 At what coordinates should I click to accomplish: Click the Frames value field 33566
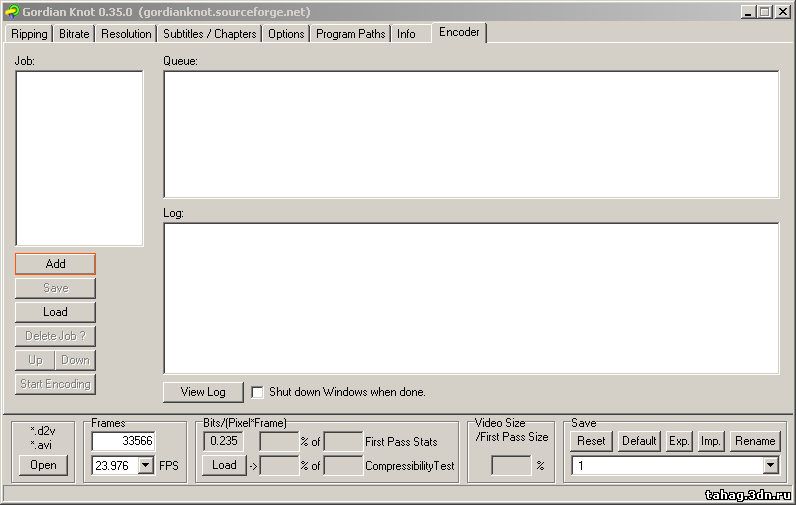click(124, 441)
